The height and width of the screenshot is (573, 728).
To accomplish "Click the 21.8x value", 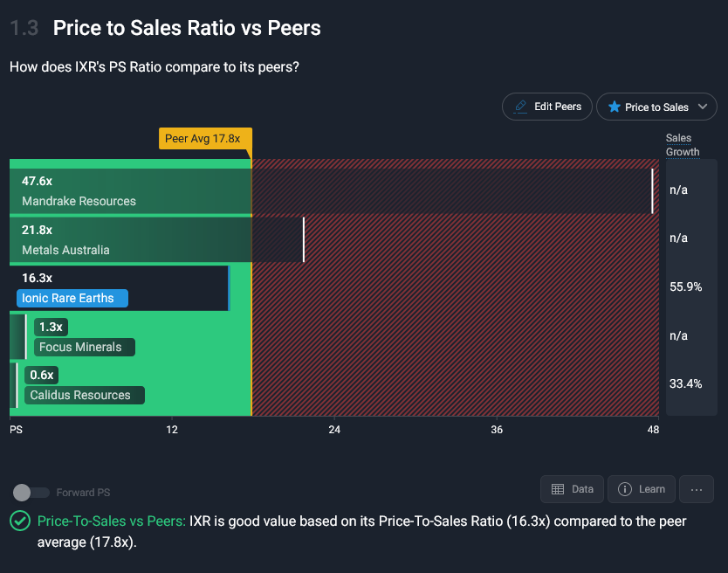I will (38, 230).
